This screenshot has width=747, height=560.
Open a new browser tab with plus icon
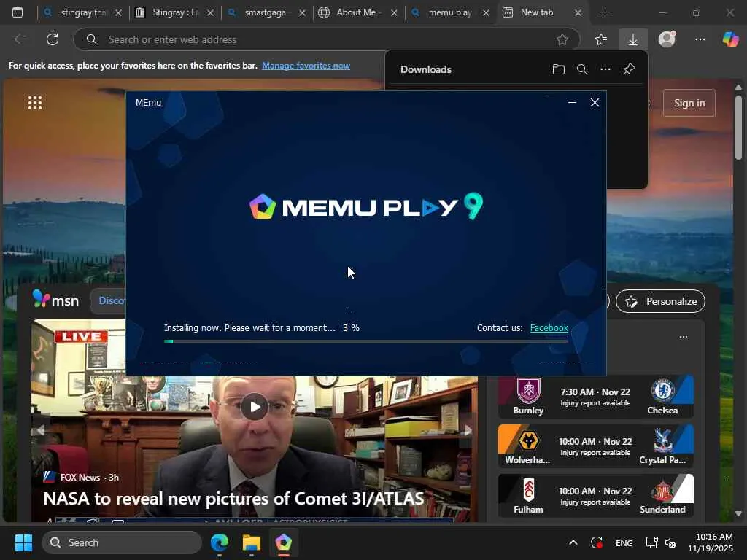(x=605, y=12)
